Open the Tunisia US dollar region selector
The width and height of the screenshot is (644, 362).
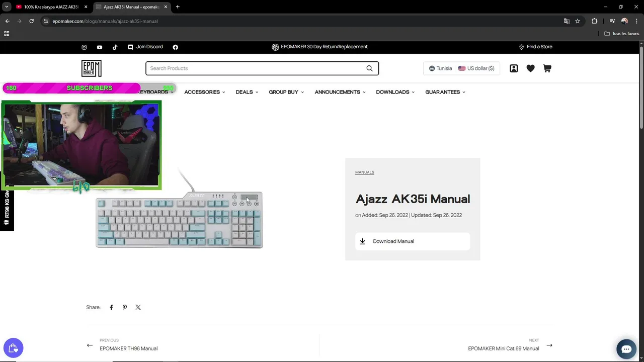(x=461, y=68)
